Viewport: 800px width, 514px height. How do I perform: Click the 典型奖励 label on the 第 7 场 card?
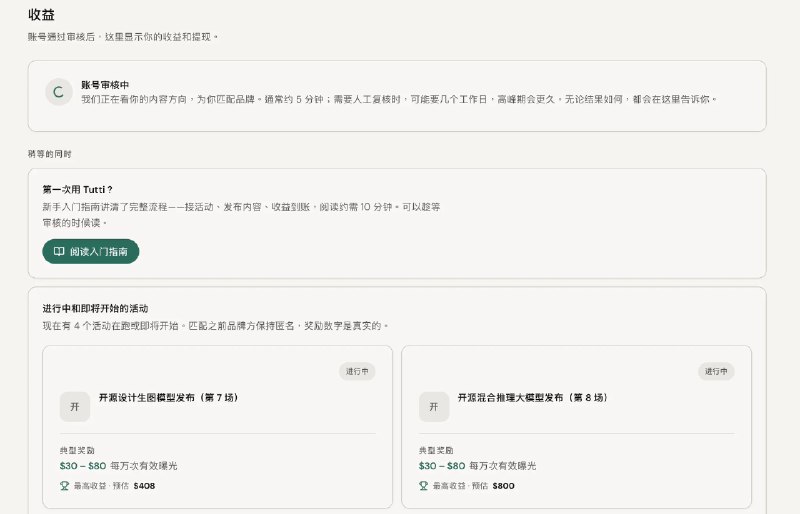click(77, 450)
